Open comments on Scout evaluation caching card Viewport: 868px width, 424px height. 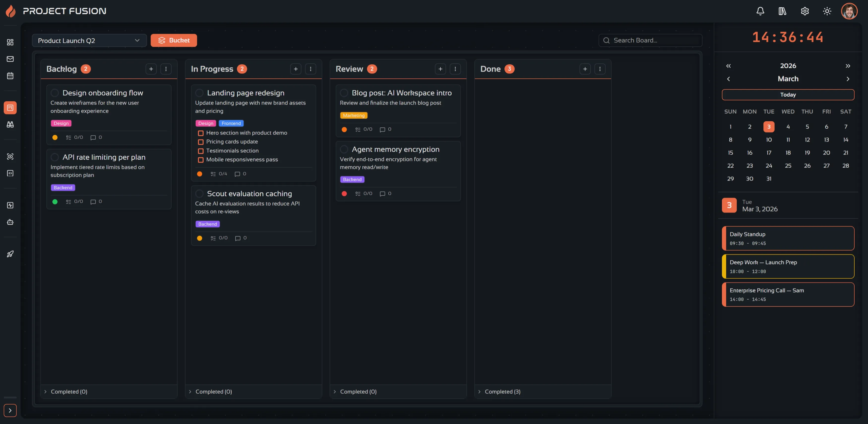coord(241,238)
